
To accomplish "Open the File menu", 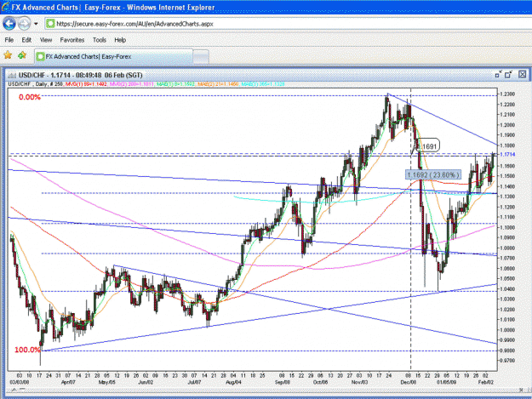I will point(9,40).
